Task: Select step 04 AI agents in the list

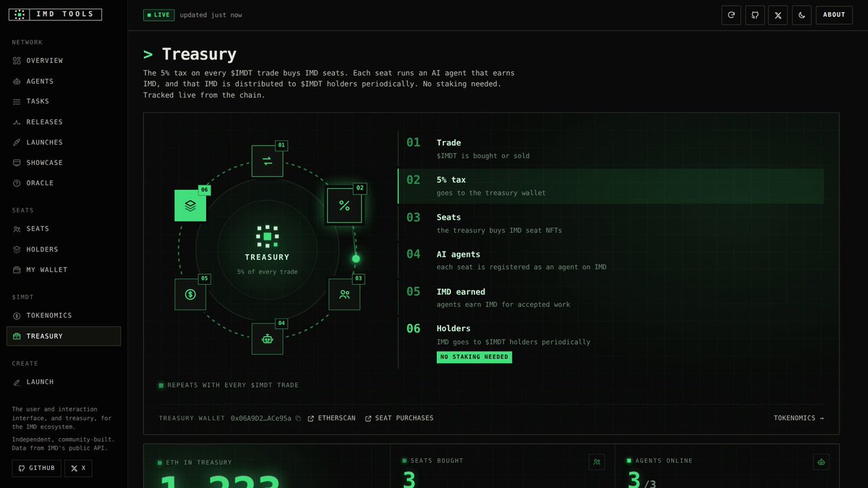Action: click(610, 261)
